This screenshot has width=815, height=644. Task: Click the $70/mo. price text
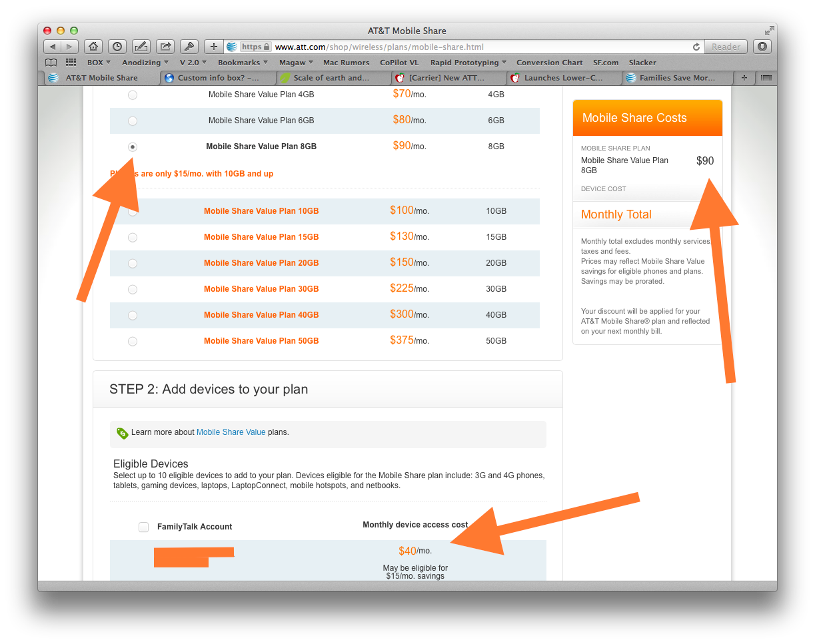tap(409, 95)
